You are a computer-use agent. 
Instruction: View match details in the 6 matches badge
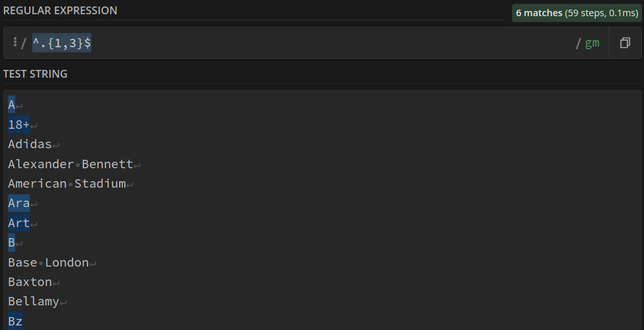577,13
